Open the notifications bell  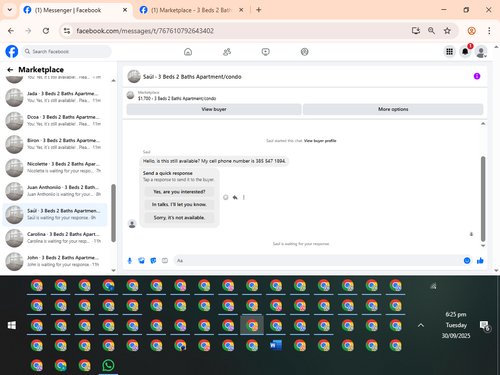(x=465, y=52)
